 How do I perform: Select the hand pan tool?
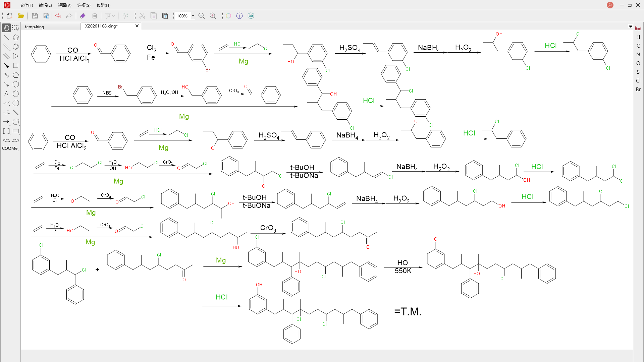[6, 28]
